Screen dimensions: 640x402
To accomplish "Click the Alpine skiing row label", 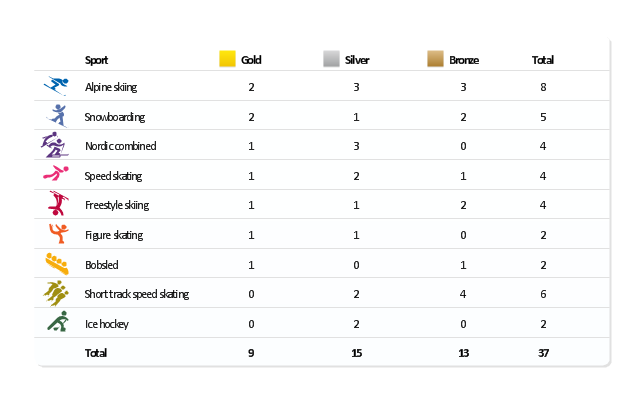I will [112, 88].
